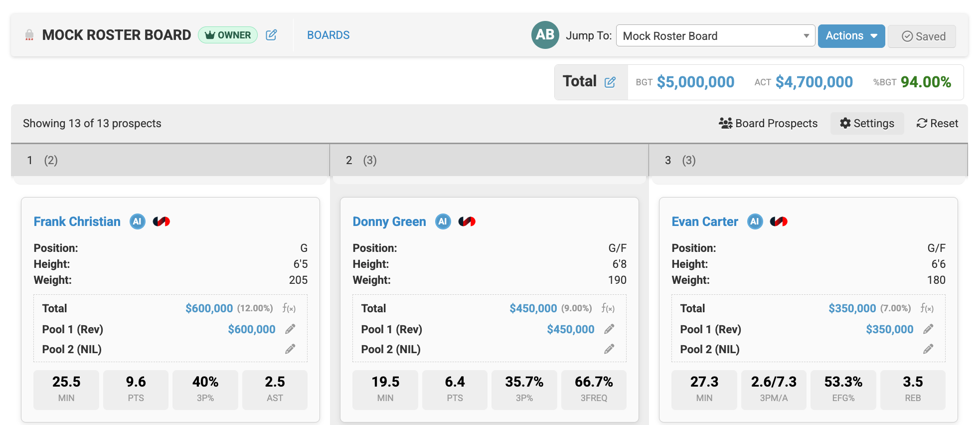This screenshot has width=980, height=425.
Task: Edit Donny Green's Pool 2 (NIL) amount
Action: click(x=609, y=349)
